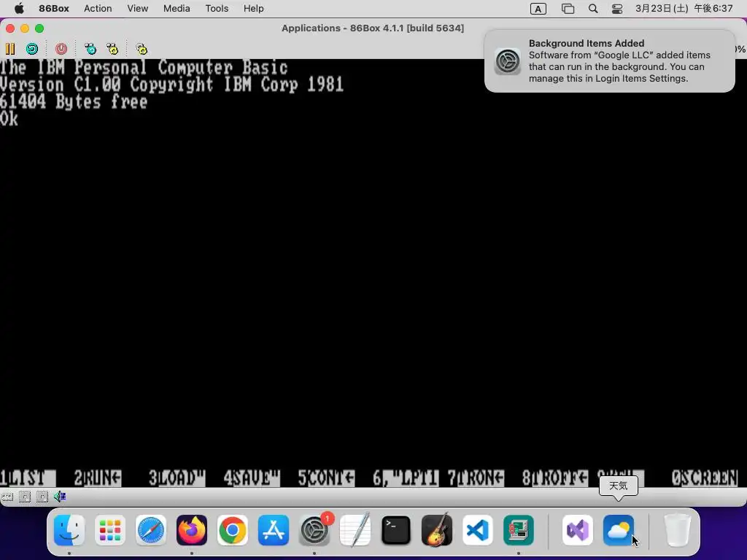This screenshot has height=560, width=747.
Task: Open Finder from the Dock
Action: (x=69, y=530)
